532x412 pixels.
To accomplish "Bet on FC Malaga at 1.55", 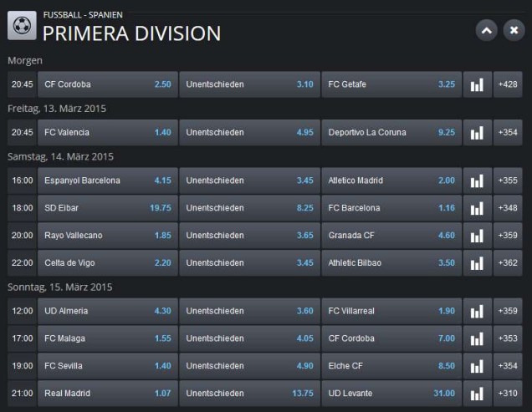I will [x=108, y=338].
